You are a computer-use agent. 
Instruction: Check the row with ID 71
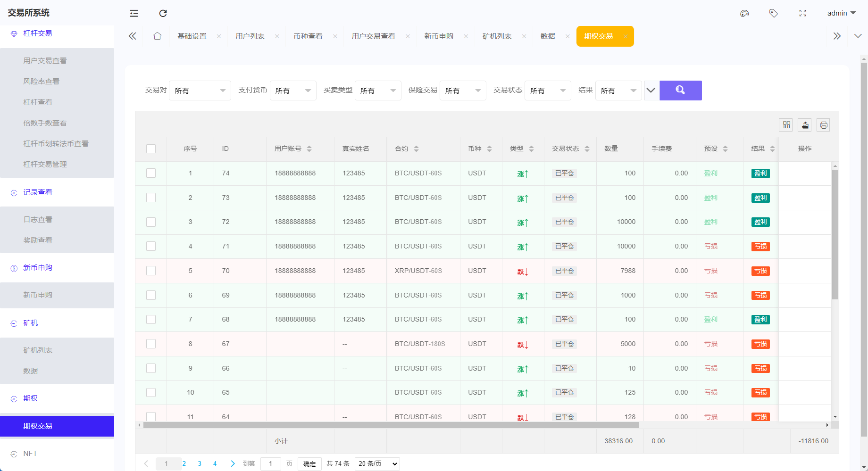151,247
